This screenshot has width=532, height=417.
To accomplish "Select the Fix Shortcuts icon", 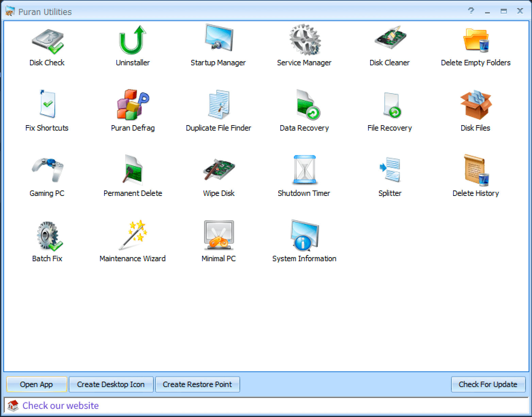I will (x=47, y=103).
